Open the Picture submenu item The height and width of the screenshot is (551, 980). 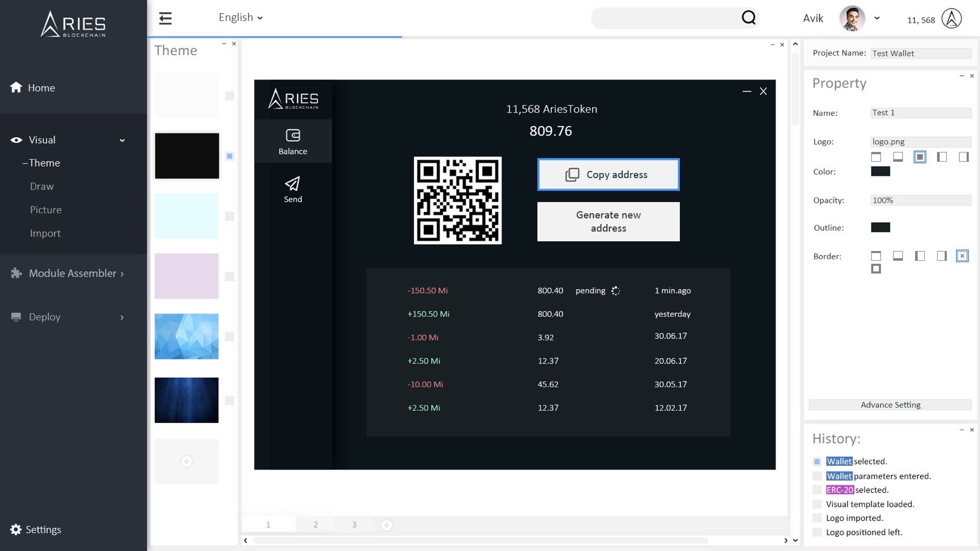pos(46,210)
